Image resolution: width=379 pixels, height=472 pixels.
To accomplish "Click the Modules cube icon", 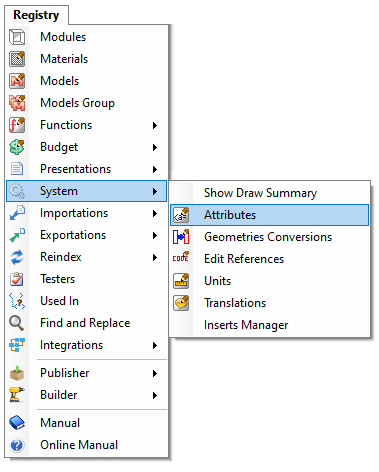I will (x=17, y=37).
